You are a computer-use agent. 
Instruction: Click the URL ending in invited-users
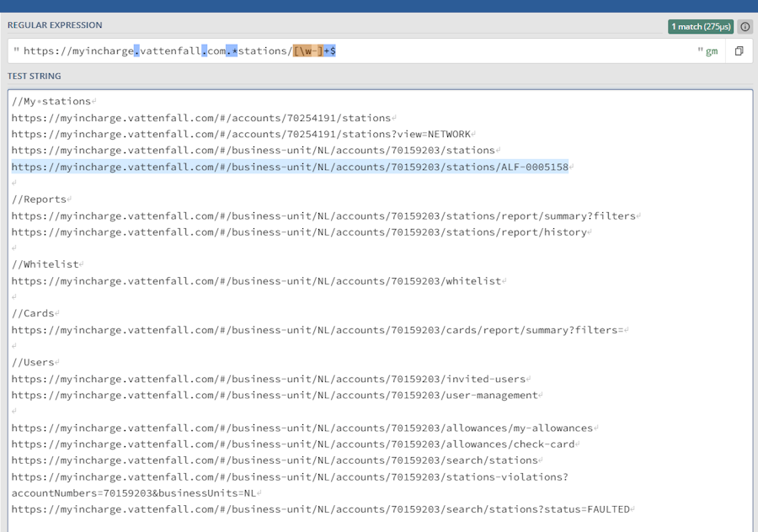pos(269,380)
